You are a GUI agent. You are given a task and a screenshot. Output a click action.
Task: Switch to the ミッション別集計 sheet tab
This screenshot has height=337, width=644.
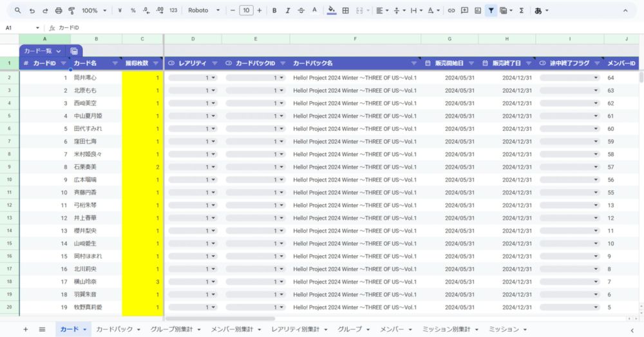(446, 329)
